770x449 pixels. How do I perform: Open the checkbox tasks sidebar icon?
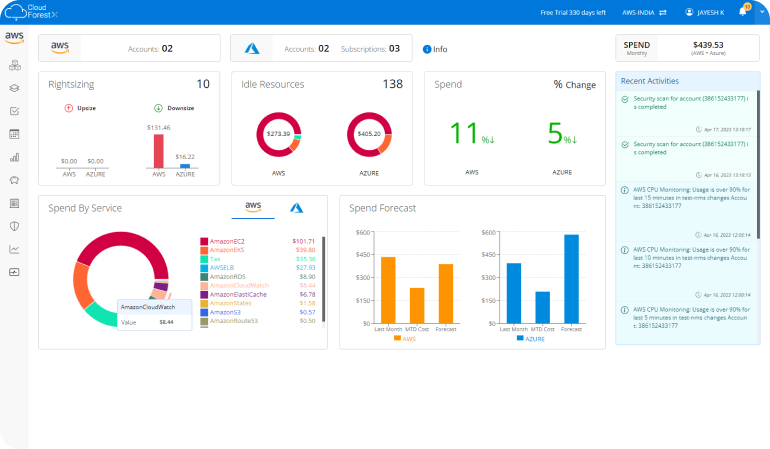coord(15,111)
